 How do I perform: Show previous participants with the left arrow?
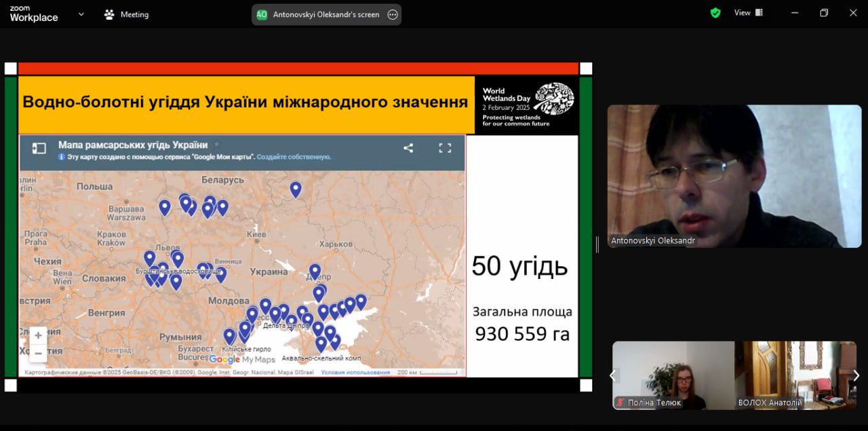(613, 375)
